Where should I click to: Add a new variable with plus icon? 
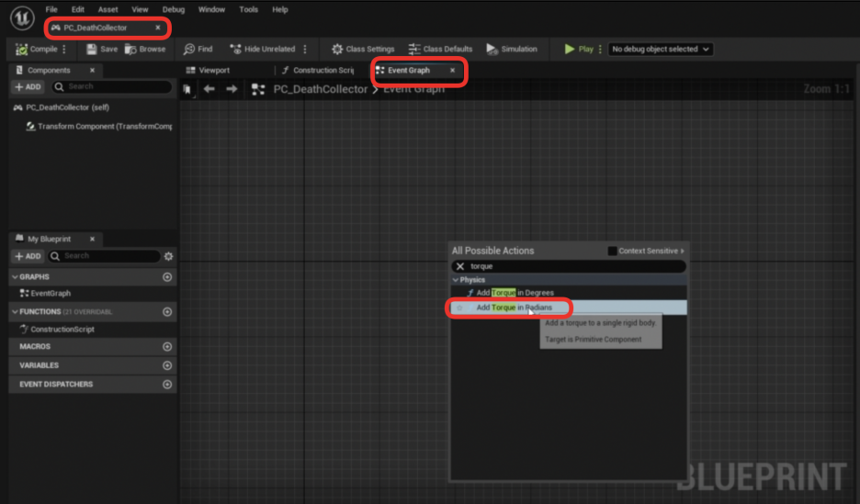[167, 365]
